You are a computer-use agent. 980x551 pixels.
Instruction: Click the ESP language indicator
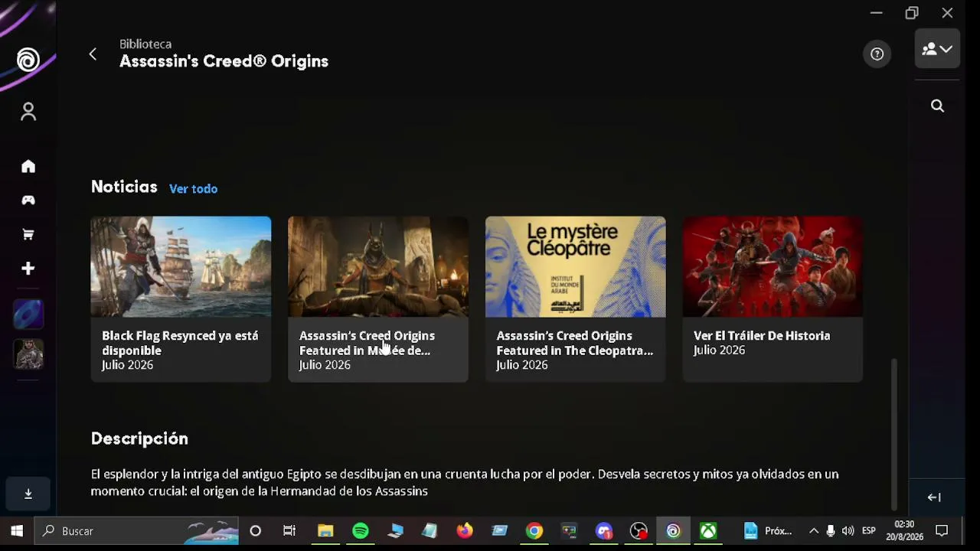869,530
